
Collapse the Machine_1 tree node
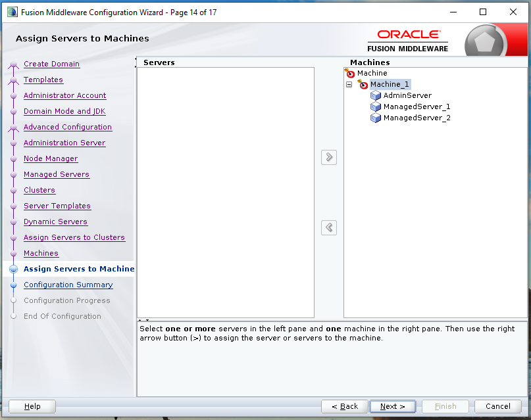click(349, 84)
